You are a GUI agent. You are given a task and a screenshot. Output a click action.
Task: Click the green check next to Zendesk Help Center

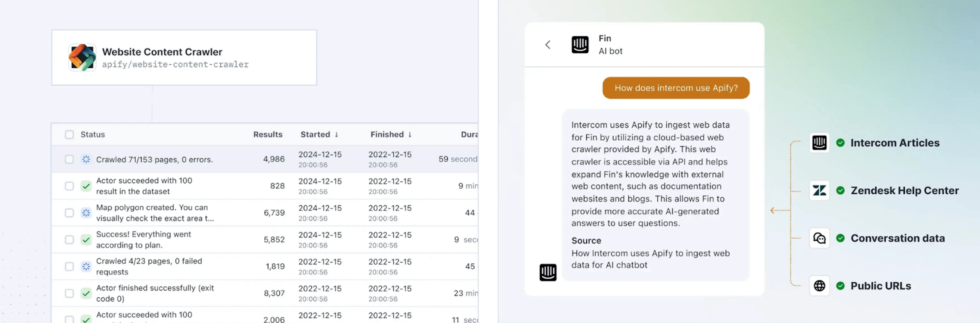pyautogui.click(x=840, y=190)
